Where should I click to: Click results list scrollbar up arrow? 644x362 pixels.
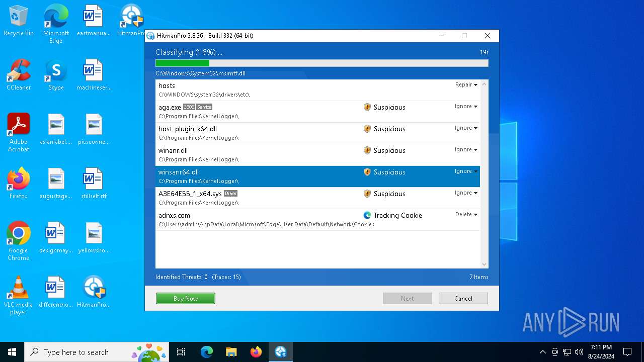[485, 84]
